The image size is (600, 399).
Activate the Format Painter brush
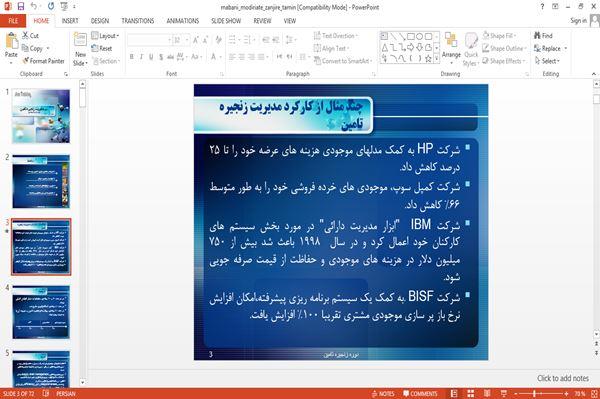[x=43, y=61]
